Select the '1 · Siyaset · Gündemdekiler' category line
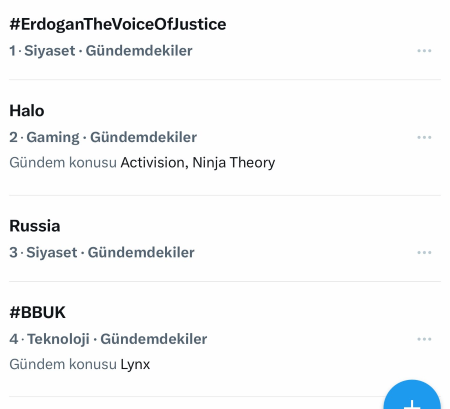450x409 pixels. pos(101,51)
